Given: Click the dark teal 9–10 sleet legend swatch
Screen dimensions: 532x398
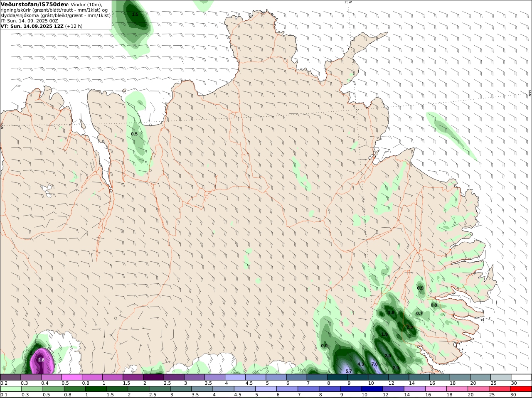Looking at the screenshot, I should point(358,377).
